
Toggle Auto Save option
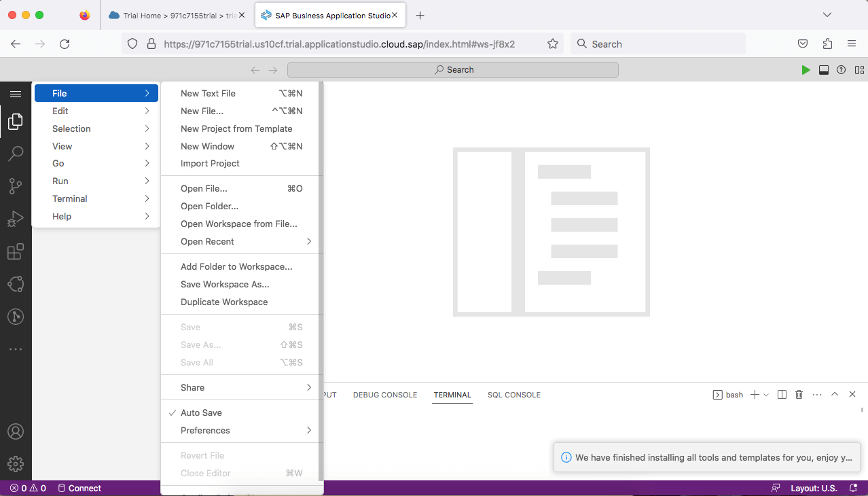coord(240,413)
